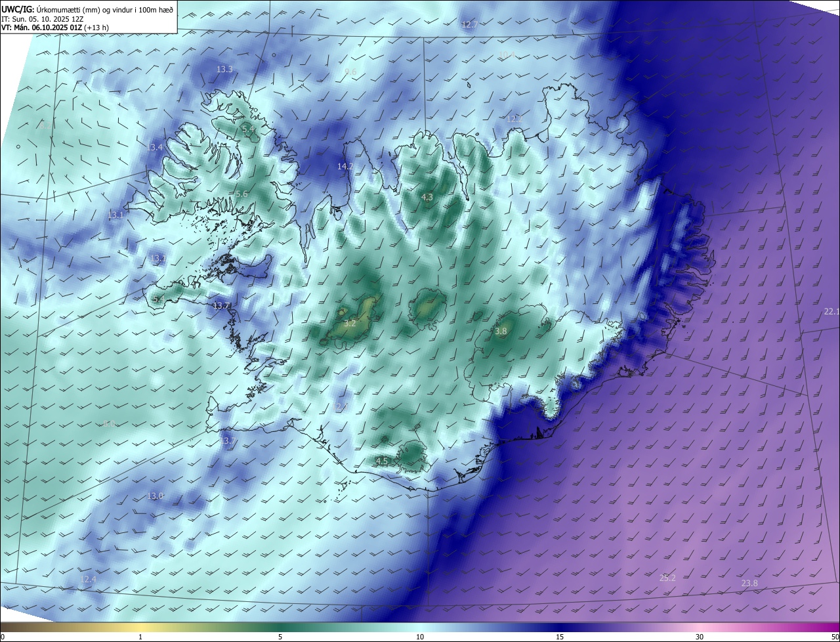Viewport: 840px width, 642px height.
Task: Click the colour scale tick labelled 10
Action: point(420,637)
